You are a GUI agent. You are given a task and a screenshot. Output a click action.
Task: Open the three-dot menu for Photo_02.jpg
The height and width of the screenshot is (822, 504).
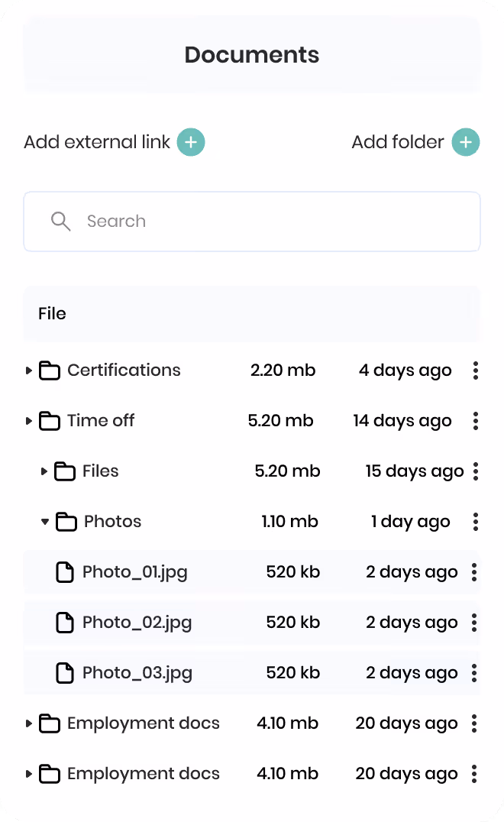point(474,623)
